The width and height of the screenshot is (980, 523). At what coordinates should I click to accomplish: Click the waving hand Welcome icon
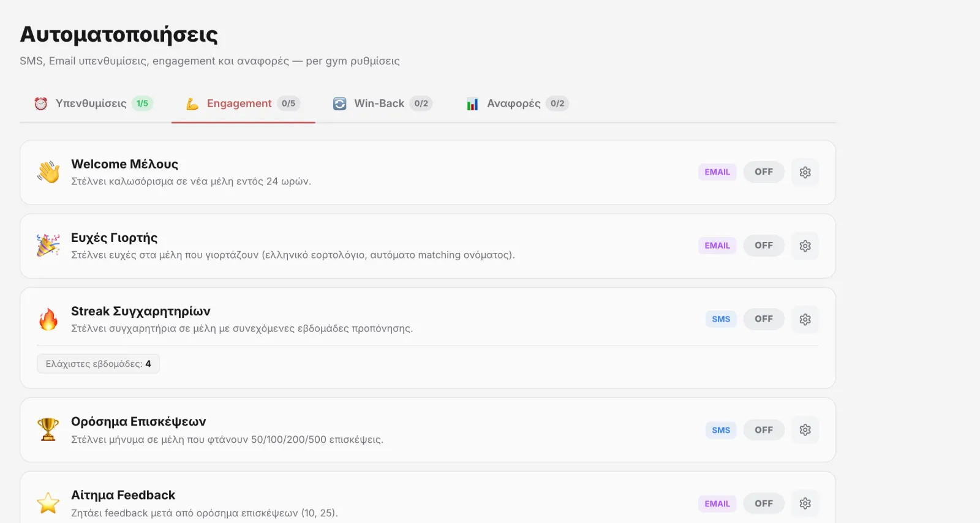48,172
